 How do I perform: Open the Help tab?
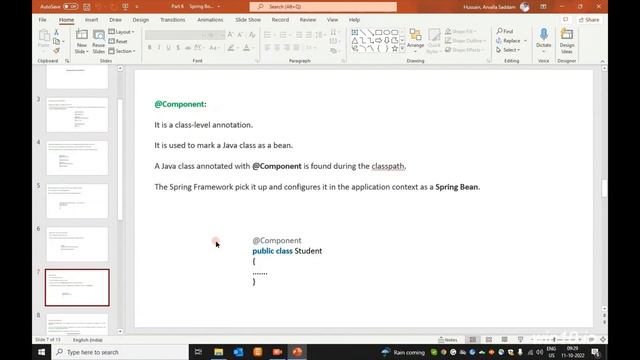(x=354, y=20)
